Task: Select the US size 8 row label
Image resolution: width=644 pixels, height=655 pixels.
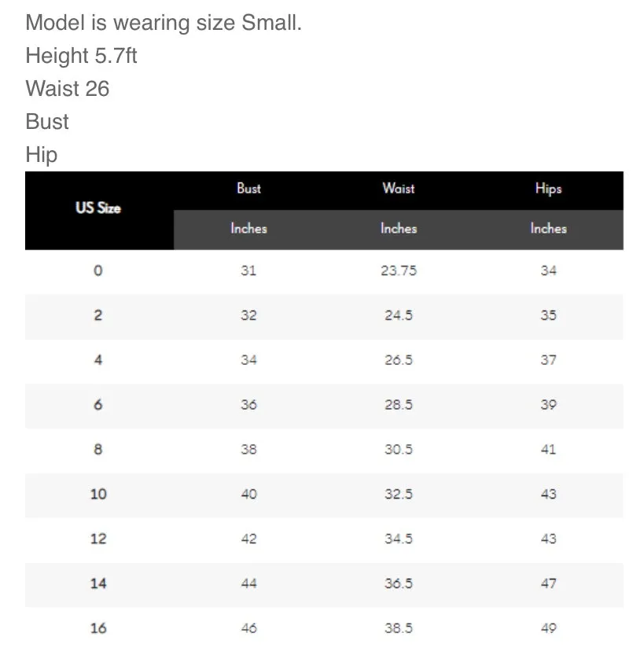Action: coord(98,450)
